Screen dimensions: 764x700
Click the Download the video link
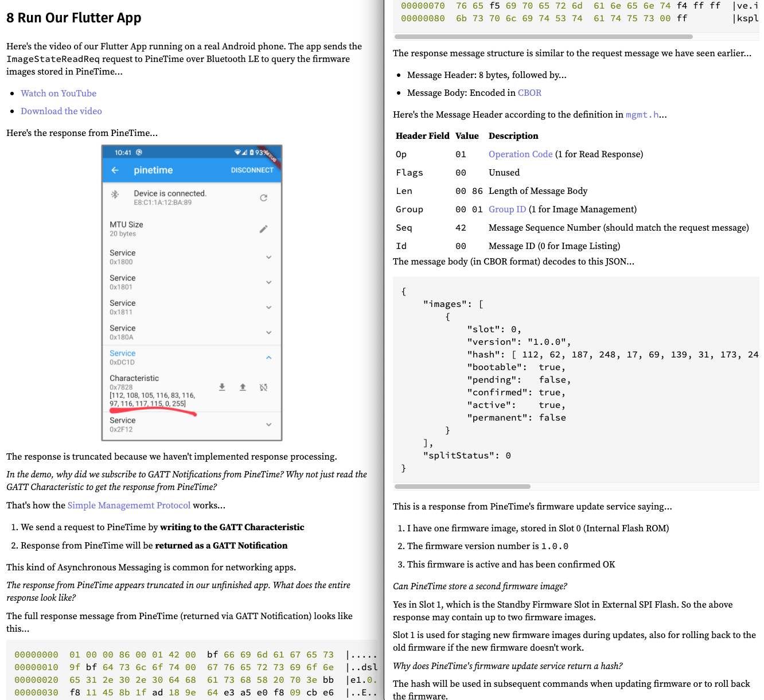(61, 111)
